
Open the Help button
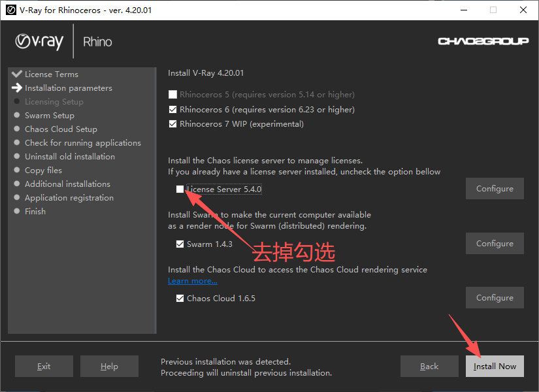click(109, 367)
